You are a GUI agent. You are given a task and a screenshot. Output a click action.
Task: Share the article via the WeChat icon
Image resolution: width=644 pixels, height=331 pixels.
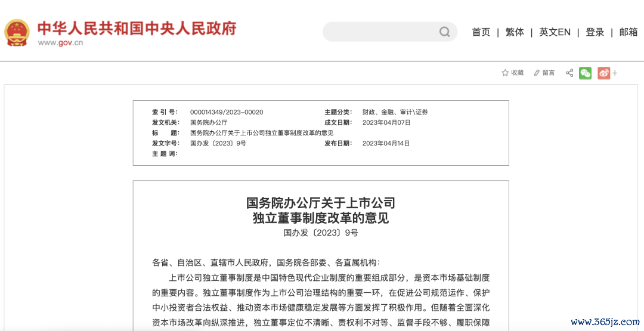586,73
